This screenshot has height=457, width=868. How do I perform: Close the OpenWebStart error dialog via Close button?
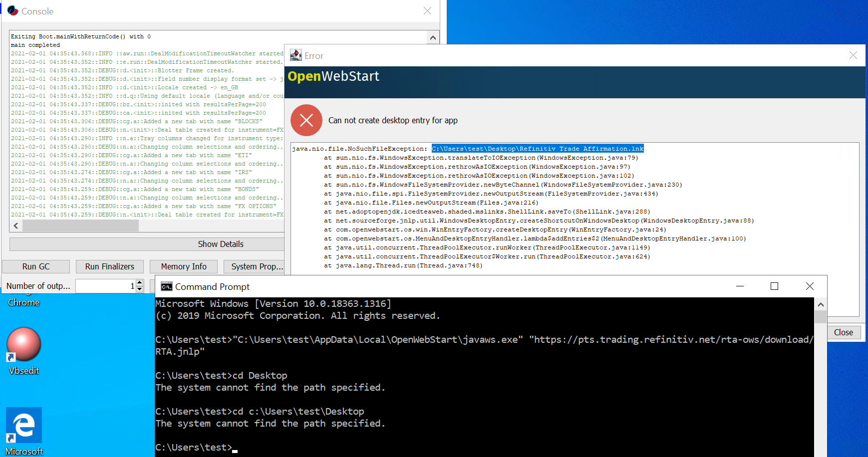(x=844, y=332)
